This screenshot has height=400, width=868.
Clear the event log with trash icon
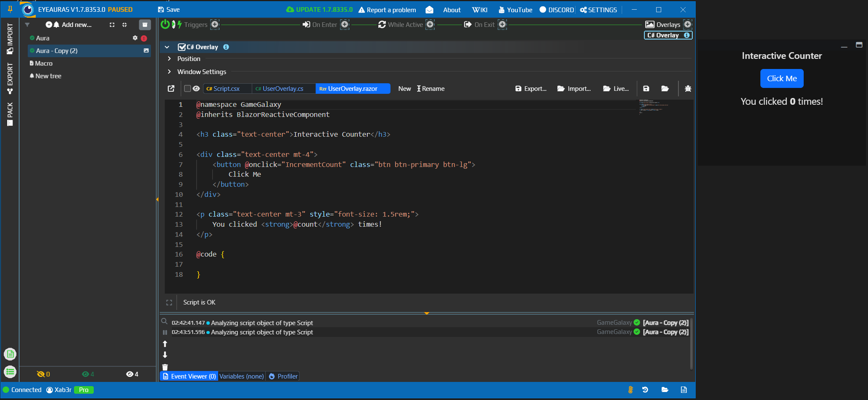tap(165, 367)
